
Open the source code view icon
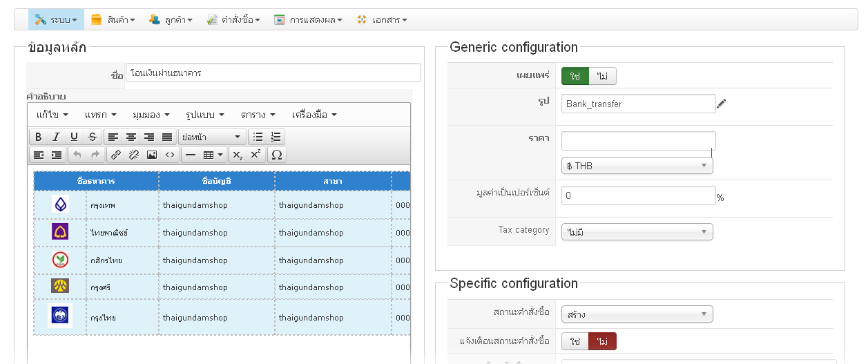[x=170, y=155]
